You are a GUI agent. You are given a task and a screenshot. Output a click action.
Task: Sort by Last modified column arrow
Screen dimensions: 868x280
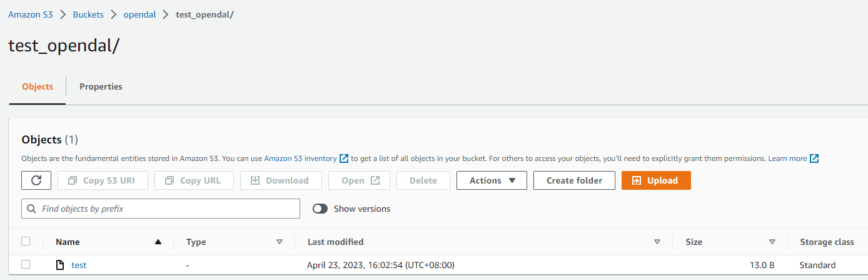pos(657,242)
